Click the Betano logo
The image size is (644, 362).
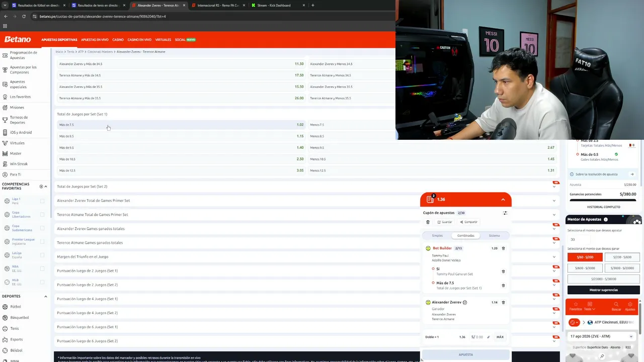tap(18, 39)
